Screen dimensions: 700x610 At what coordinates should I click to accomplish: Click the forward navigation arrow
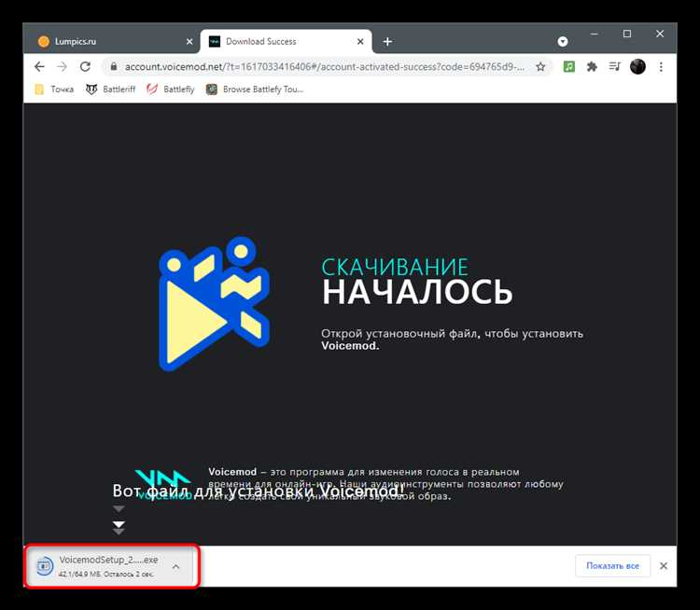click(62, 67)
